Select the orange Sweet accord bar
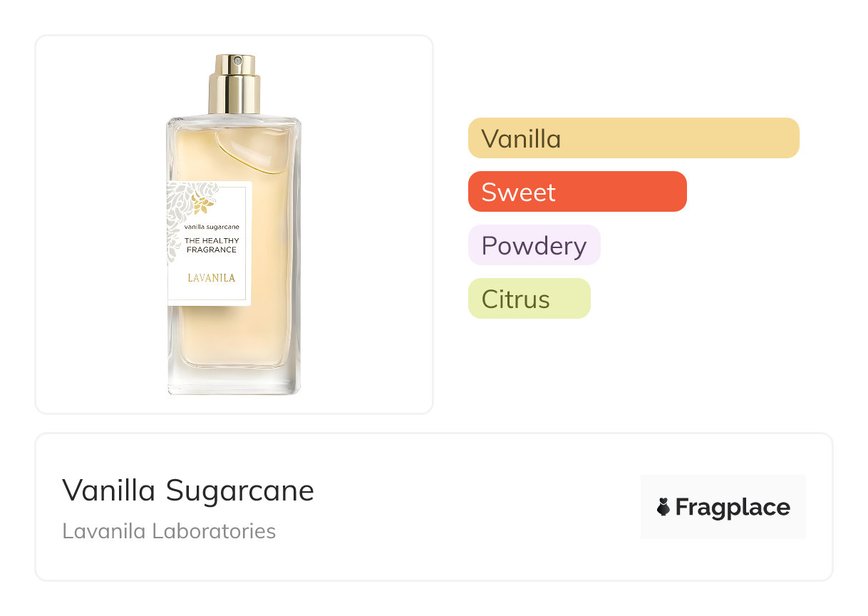This screenshot has height=616, width=868. click(577, 192)
